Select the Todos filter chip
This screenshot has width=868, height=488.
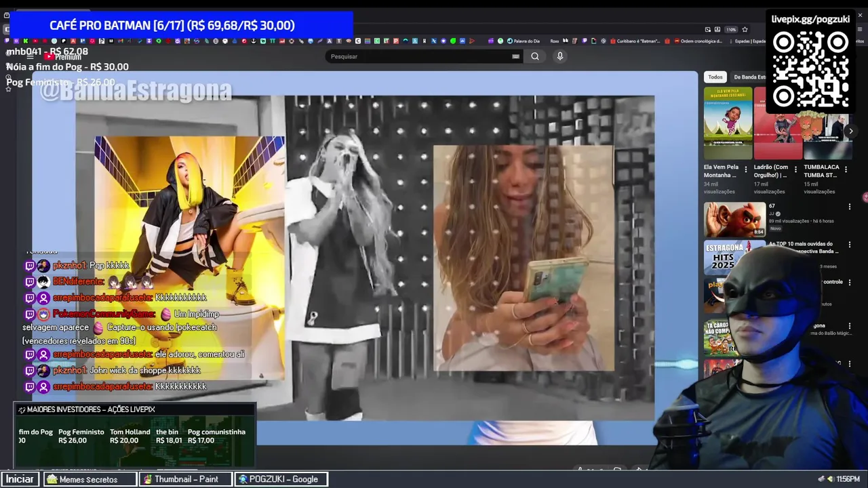(x=715, y=77)
